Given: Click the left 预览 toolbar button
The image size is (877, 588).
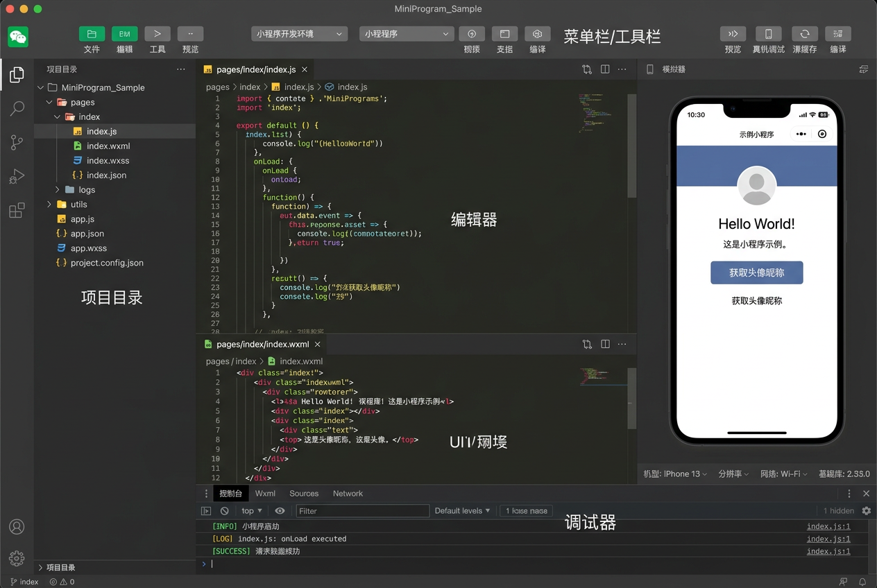Looking at the screenshot, I should (x=190, y=34).
